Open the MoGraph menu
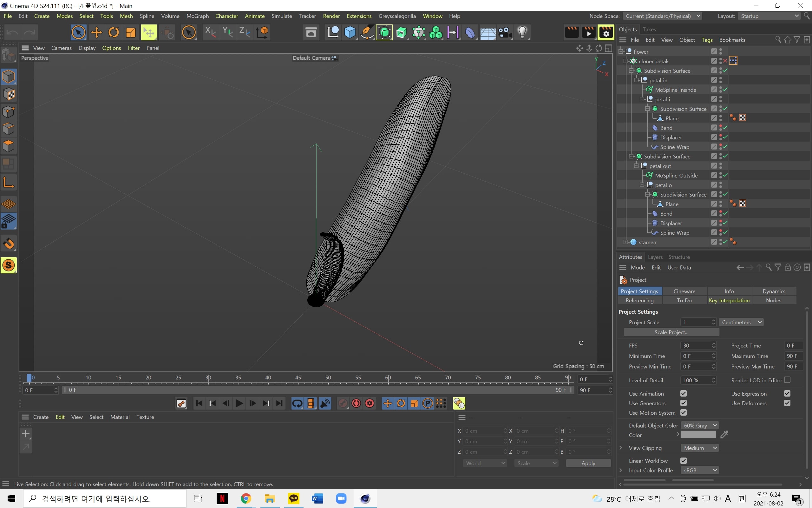 point(197,16)
